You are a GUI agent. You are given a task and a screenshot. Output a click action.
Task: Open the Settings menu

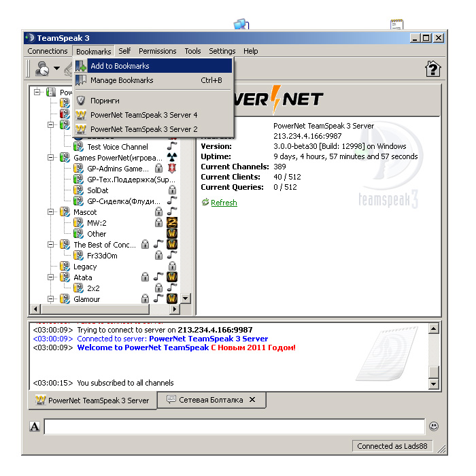pos(222,51)
